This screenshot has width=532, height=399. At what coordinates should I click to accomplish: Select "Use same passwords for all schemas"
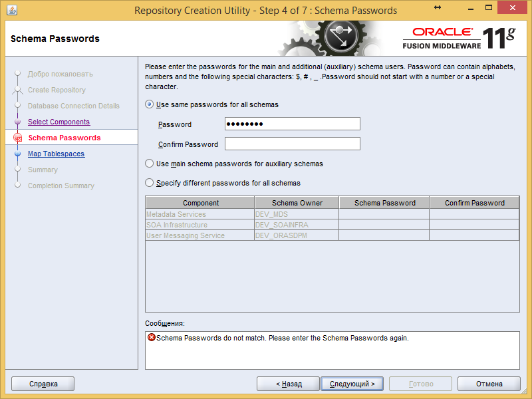click(x=149, y=104)
